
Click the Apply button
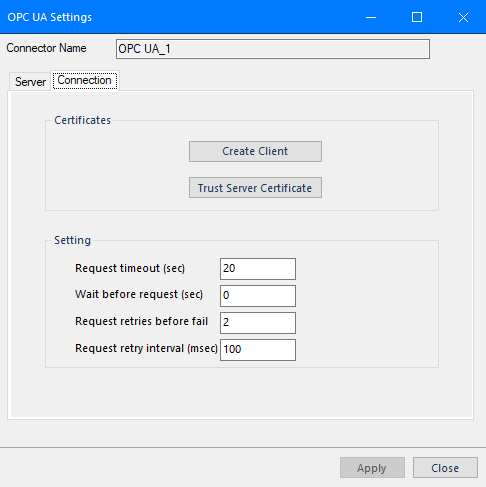point(372,468)
